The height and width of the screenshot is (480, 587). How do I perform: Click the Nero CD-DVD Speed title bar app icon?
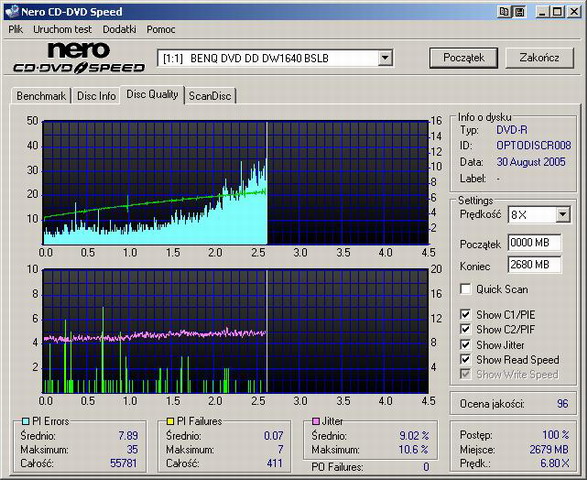pos(12,11)
